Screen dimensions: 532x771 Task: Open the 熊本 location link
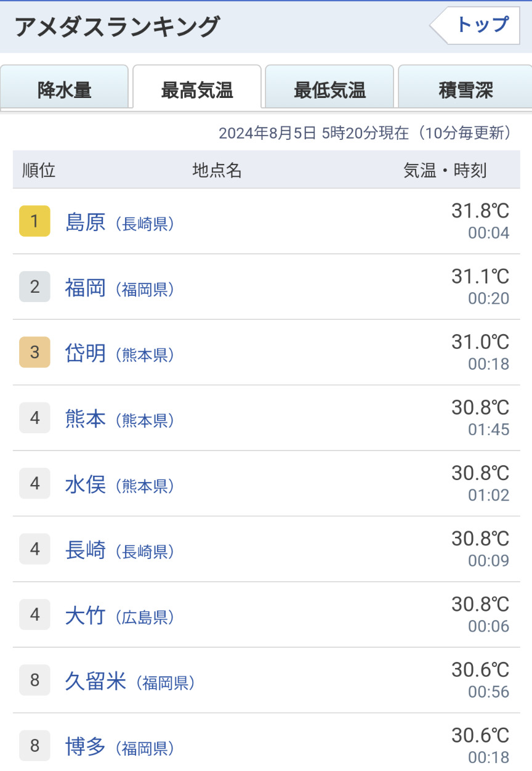(86, 419)
